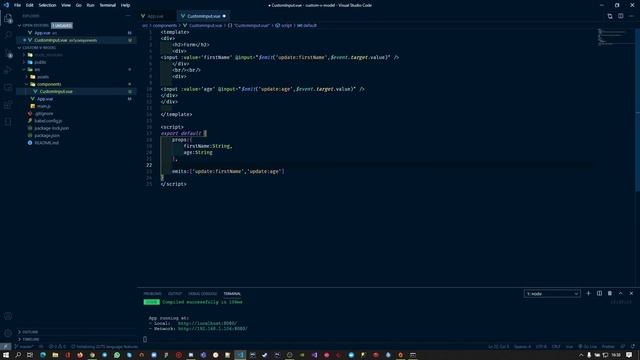Click the Windows Start button

tap(6, 355)
